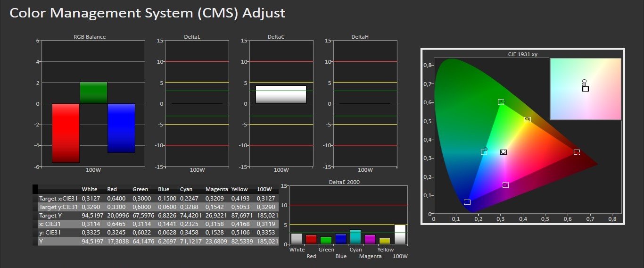Screen dimensions: 644x268
Task: Click the white bar in DeltaC chart
Action: [x=281, y=94]
